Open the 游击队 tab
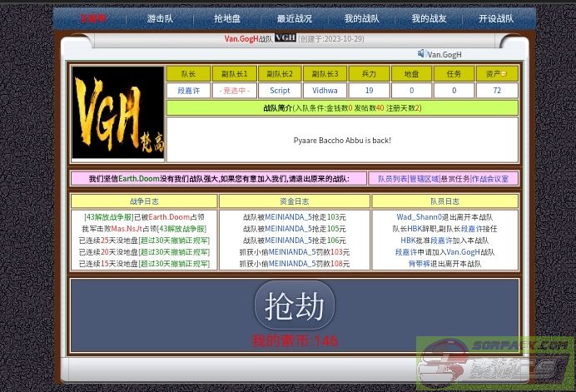This screenshot has height=392, width=576. (x=160, y=18)
